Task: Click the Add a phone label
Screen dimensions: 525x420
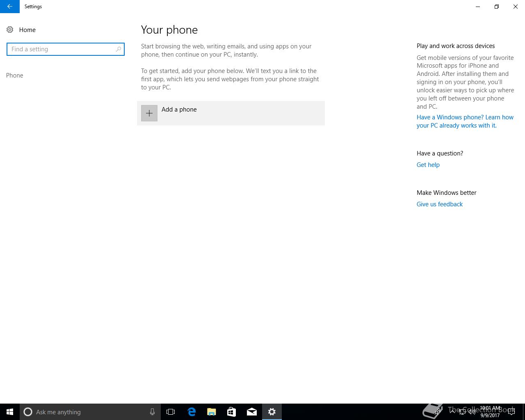Action: [179, 110]
